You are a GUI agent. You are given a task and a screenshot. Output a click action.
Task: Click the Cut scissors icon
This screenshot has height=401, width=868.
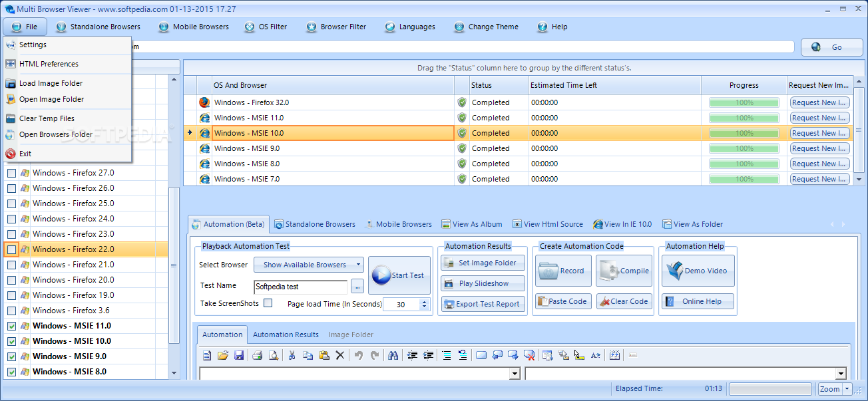[x=292, y=355]
